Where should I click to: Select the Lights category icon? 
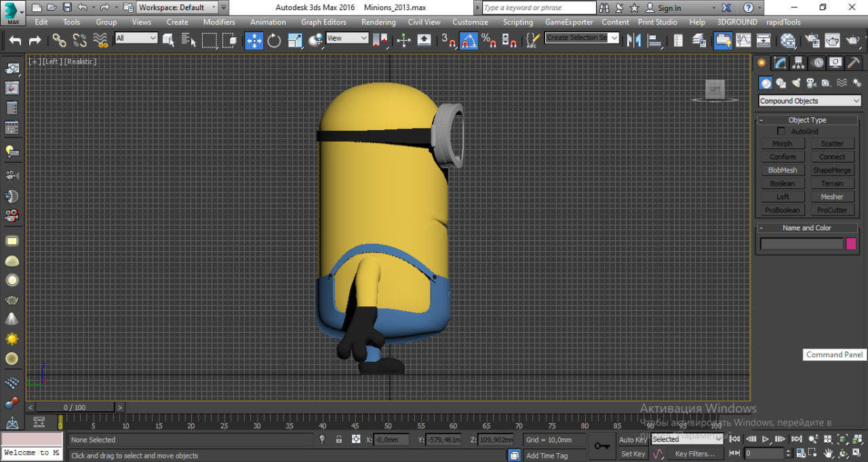click(796, 83)
